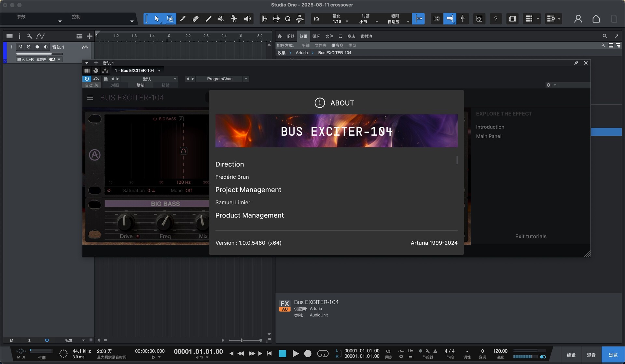This screenshot has height=364, width=625.
Task: Adjust the Freq knob
Action: click(165, 222)
